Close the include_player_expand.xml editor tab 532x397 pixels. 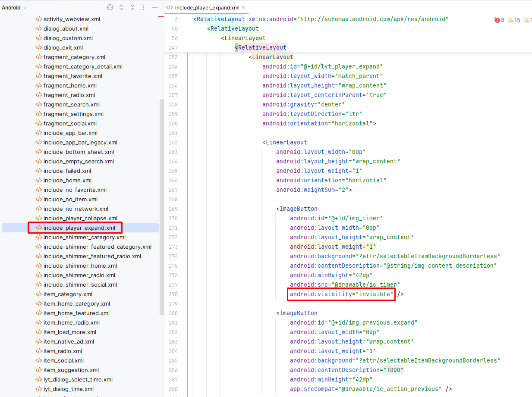pyautogui.click(x=243, y=7)
